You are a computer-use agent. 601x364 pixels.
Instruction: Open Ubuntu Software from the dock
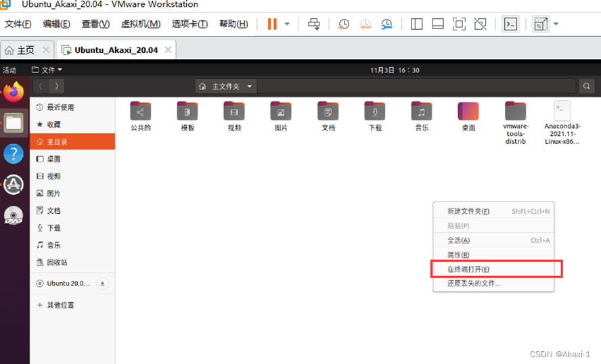[14, 185]
